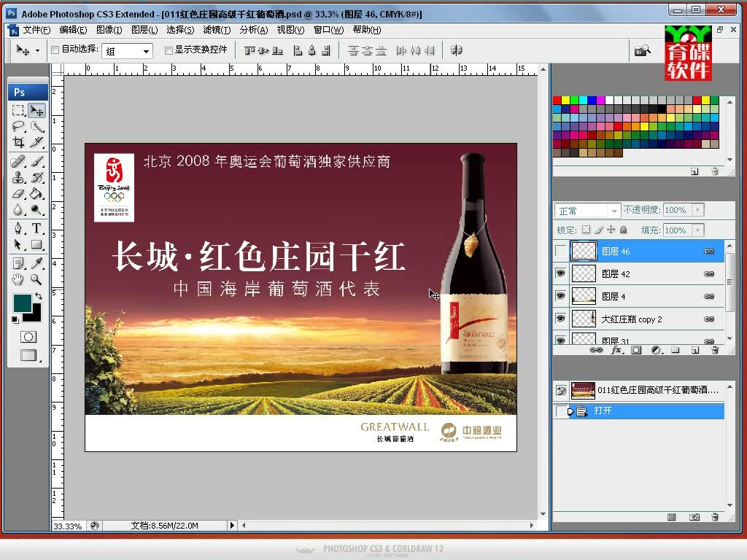Select the Pen tool
747x560 pixels.
click(x=18, y=228)
